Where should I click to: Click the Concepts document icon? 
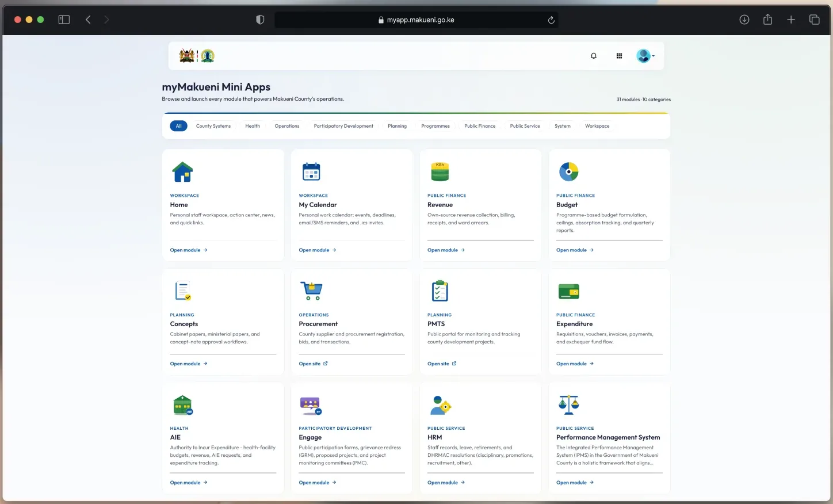coord(183,291)
